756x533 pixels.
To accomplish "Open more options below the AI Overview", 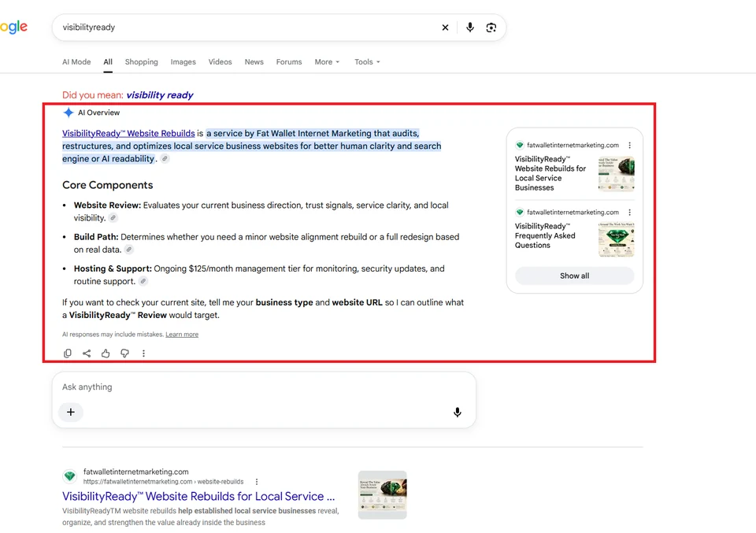I will pyautogui.click(x=143, y=353).
